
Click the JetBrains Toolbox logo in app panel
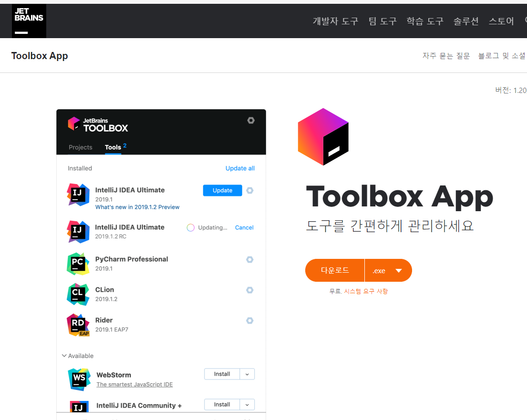tap(98, 124)
